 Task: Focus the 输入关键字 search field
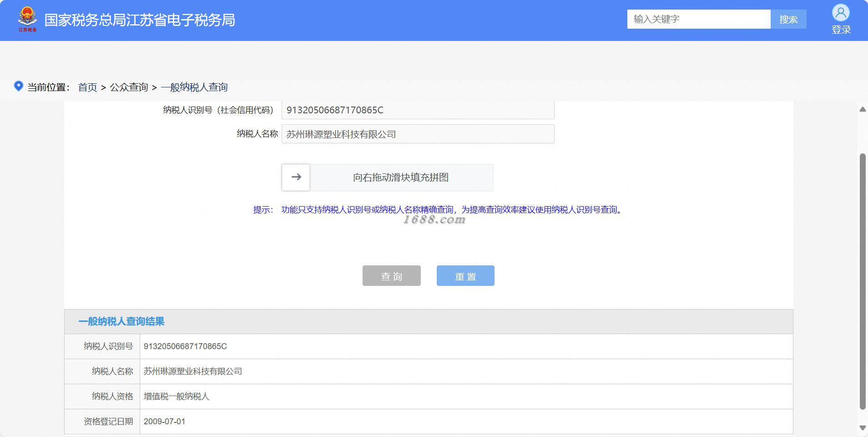tap(699, 19)
